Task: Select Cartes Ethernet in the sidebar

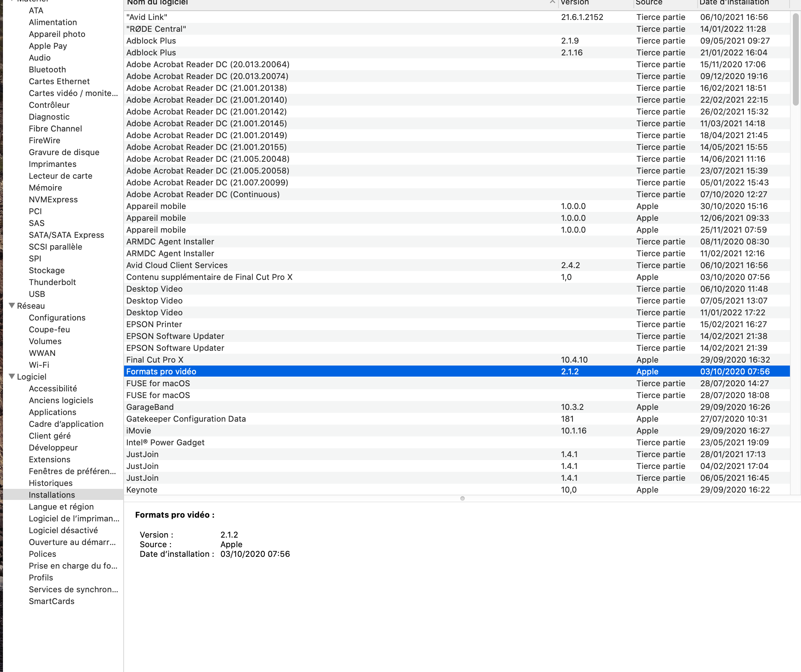Action: (x=59, y=81)
